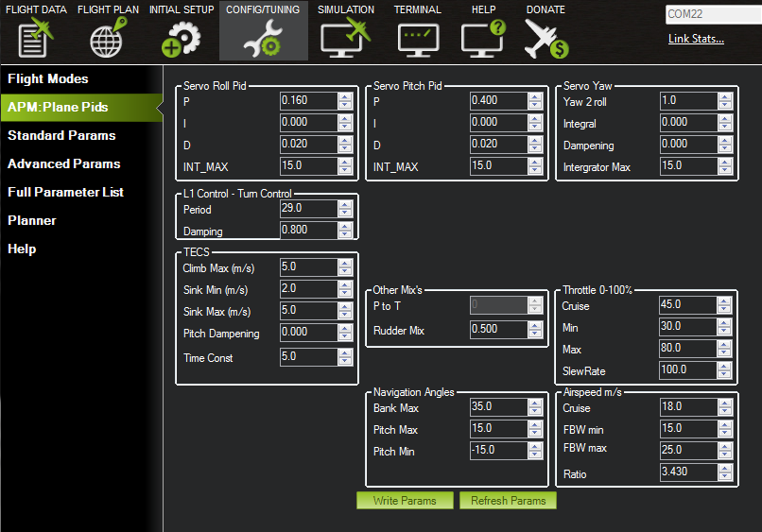This screenshot has height=532, width=762.
Task: Select Flight Modes in sidebar
Action: (47, 78)
